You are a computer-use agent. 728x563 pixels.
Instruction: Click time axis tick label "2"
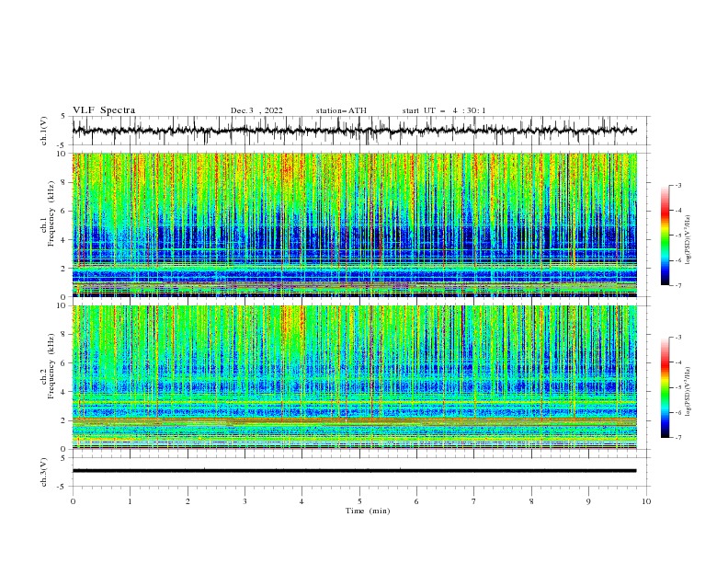pos(188,501)
